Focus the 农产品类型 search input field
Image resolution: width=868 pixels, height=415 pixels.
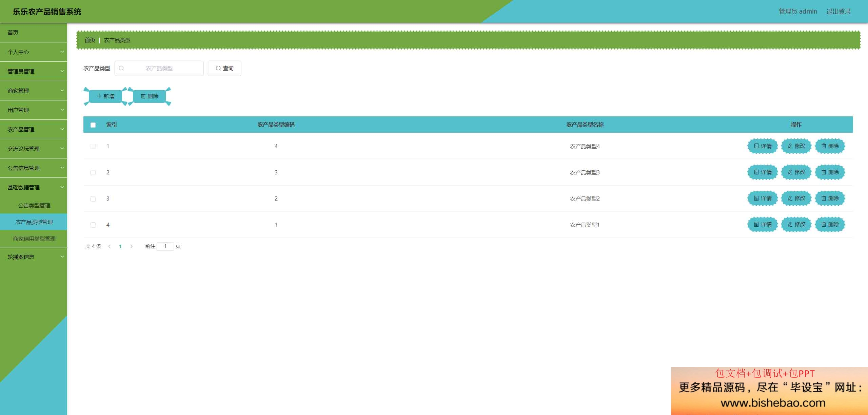159,68
